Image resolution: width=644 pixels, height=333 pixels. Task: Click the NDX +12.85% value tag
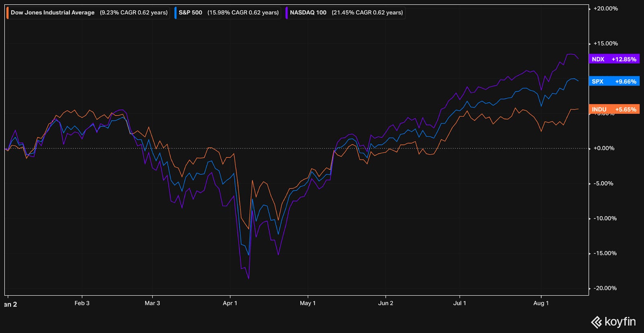614,59
